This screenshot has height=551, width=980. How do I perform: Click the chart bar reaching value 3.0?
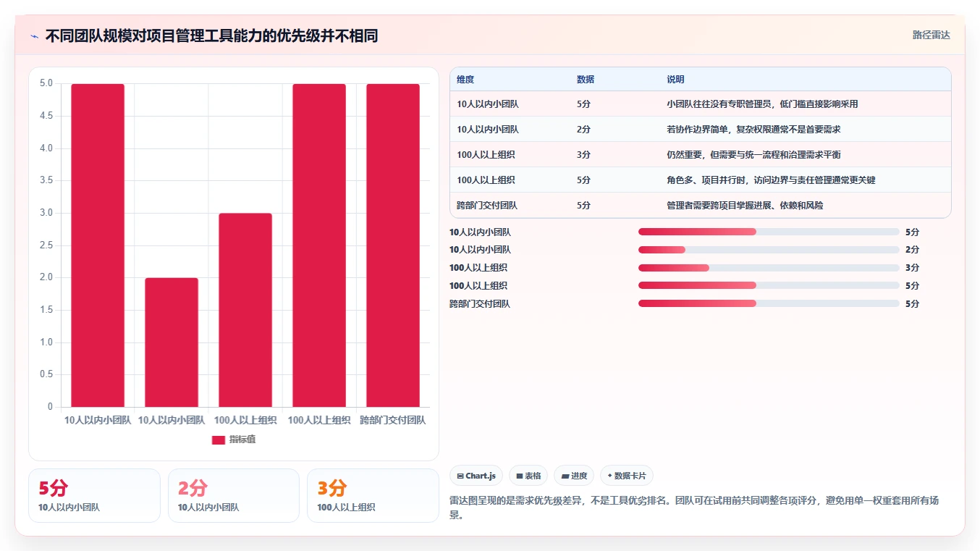245,310
